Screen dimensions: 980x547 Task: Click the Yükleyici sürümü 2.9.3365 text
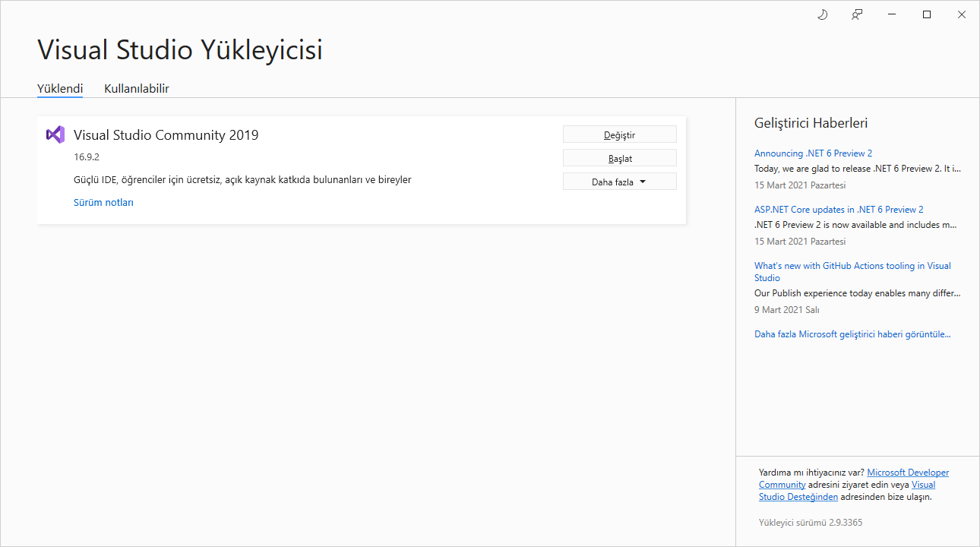pos(811,523)
